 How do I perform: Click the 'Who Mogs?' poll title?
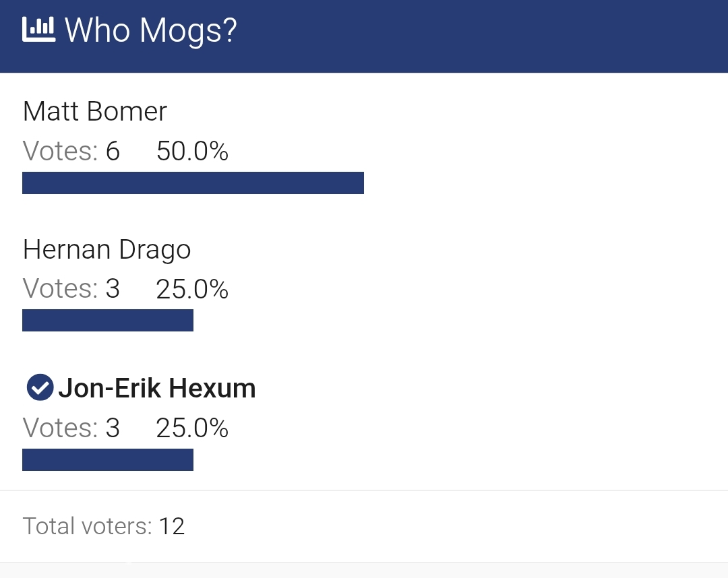(x=151, y=30)
